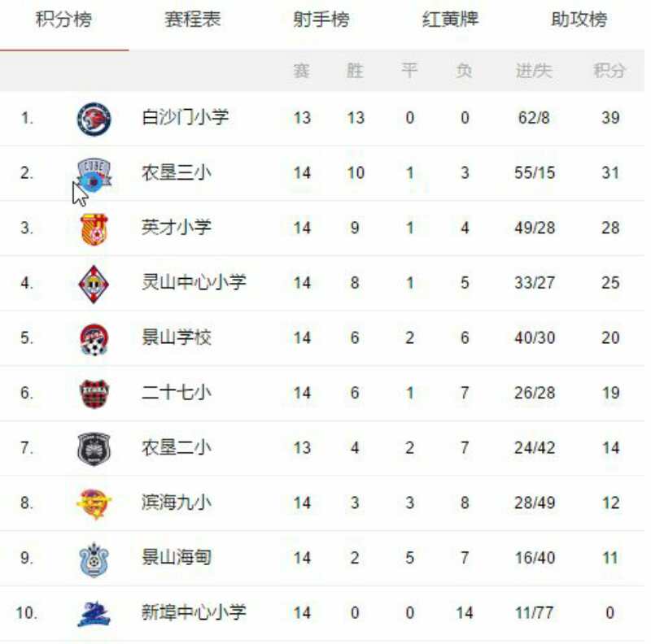Select the 灵山中心小学 diamond-shaped badge
The image size is (651, 644).
[x=94, y=285]
